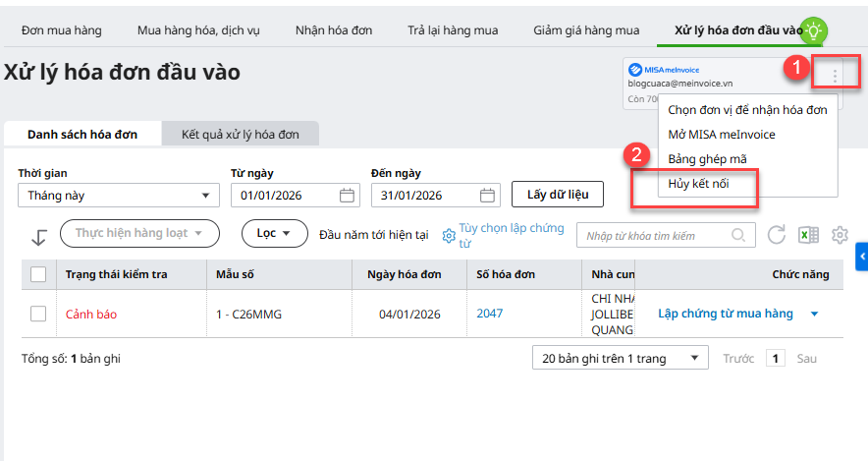This screenshot has width=868, height=461.
Task: Click the lightbulb hint icon
Action: 813,30
